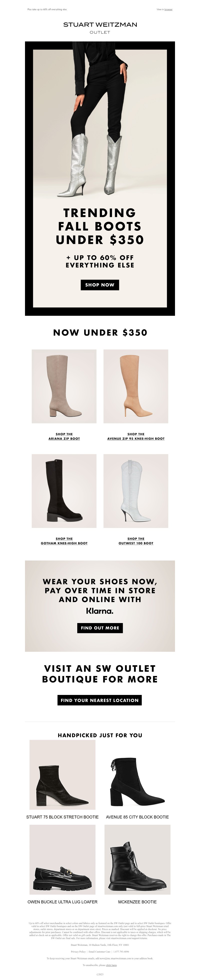This screenshot has width=200, height=980.
Task: Click the SHOP NOW button
Action: 100,285
